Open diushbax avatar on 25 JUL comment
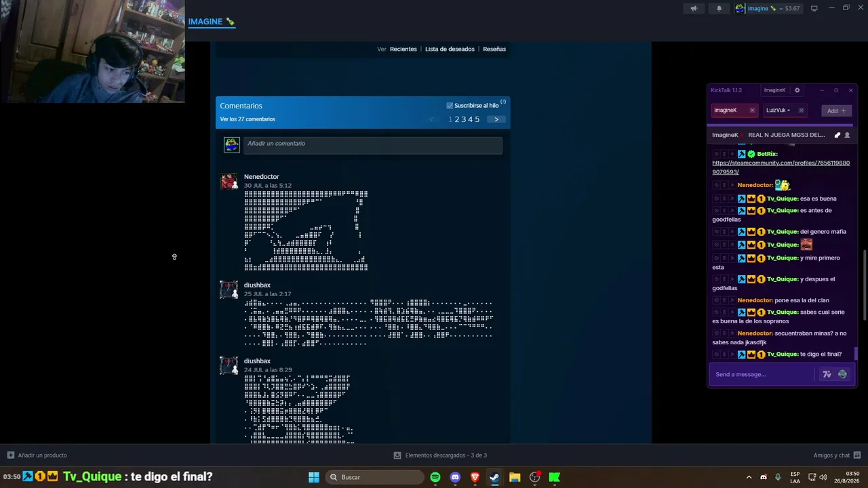 (229, 290)
